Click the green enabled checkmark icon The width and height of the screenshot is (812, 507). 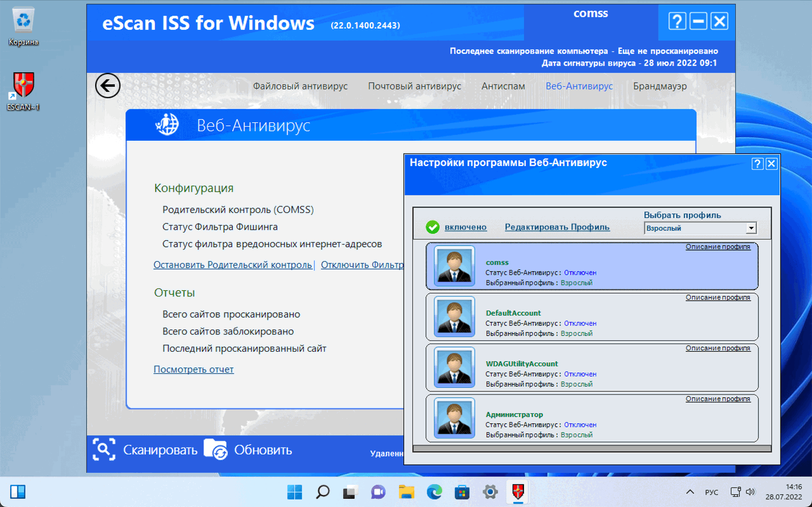click(433, 227)
